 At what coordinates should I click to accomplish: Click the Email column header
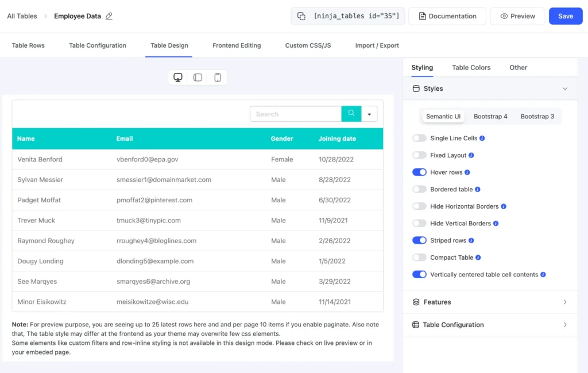[x=125, y=139]
